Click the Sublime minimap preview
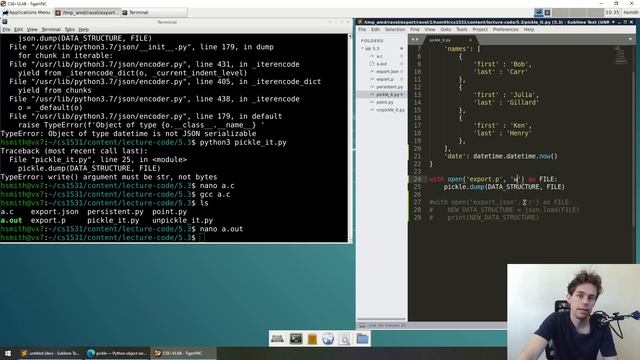 [621, 55]
